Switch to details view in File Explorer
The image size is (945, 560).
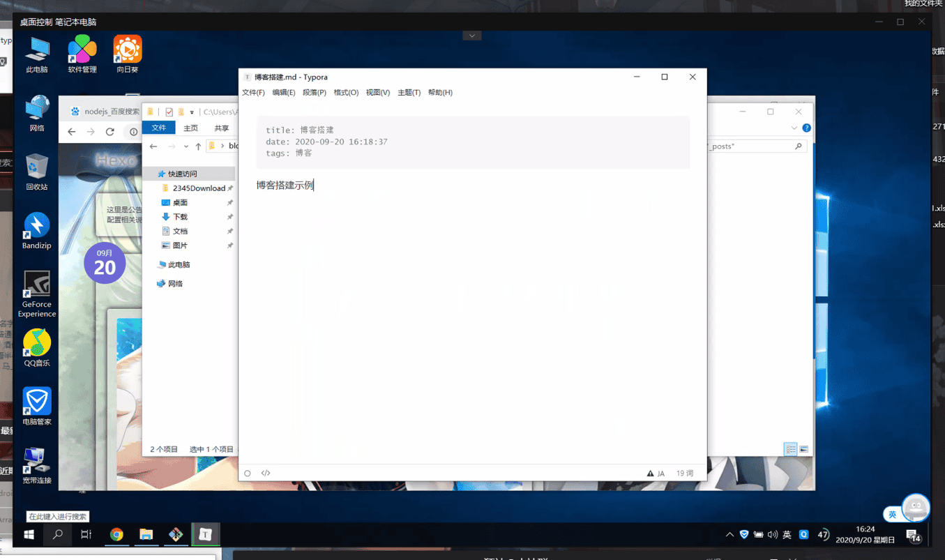click(x=790, y=450)
